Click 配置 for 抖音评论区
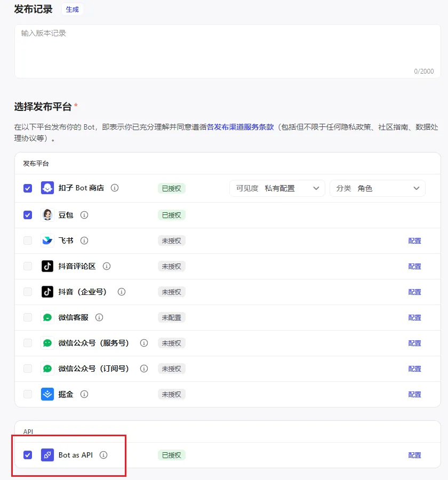This screenshot has width=448, height=480. [414, 267]
